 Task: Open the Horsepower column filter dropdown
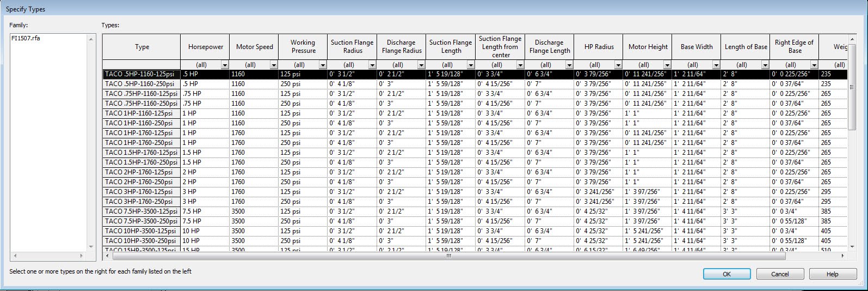[225, 65]
